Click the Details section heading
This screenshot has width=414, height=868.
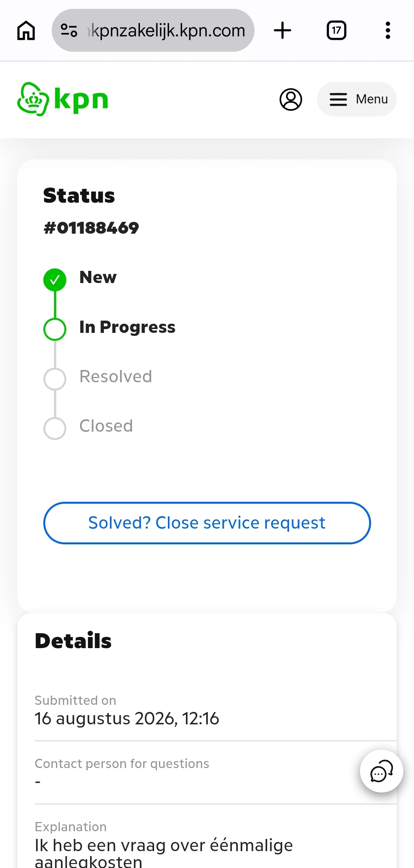tap(73, 641)
